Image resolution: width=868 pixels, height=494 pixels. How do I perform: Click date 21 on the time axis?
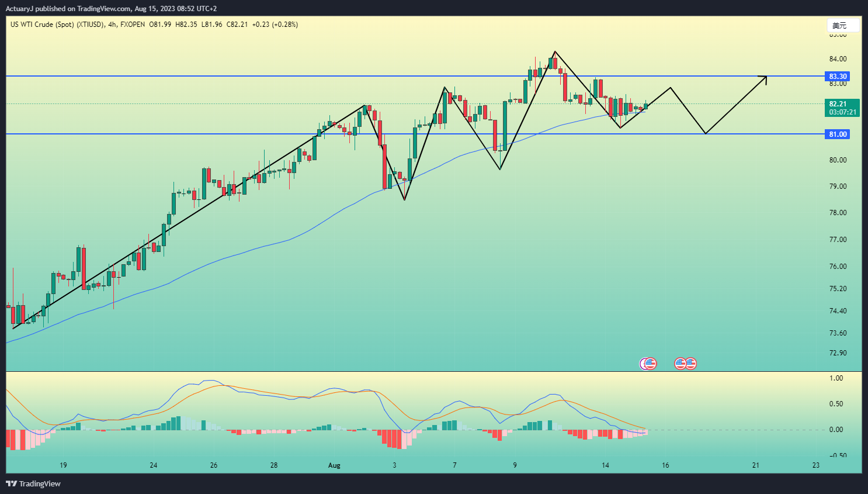756,465
